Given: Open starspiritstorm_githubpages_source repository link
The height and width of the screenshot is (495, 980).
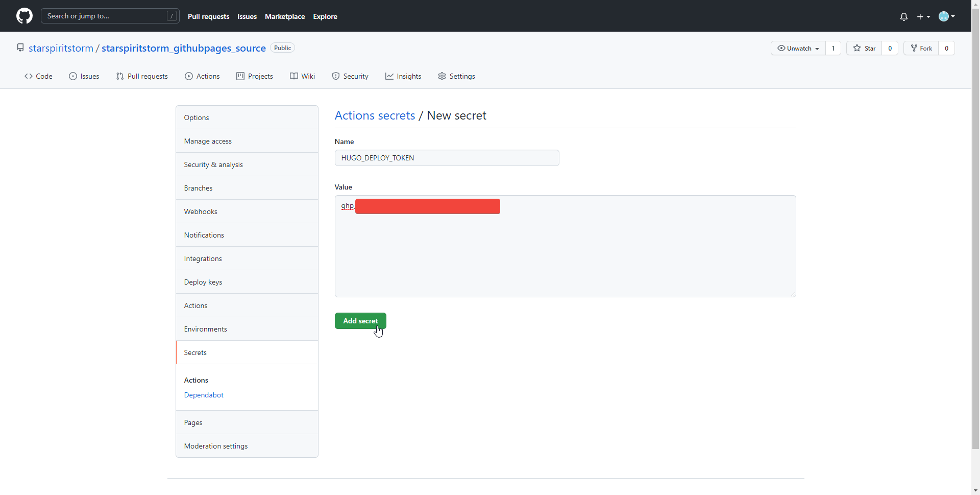Looking at the screenshot, I should (184, 48).
